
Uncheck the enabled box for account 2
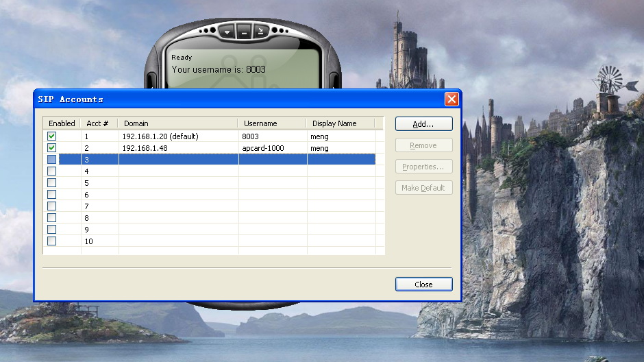point(51,148)
